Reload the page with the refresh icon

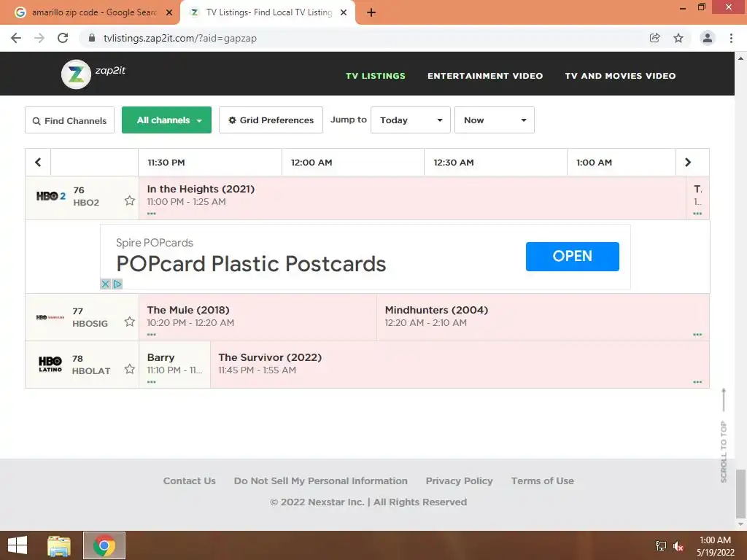click(63, 38)
